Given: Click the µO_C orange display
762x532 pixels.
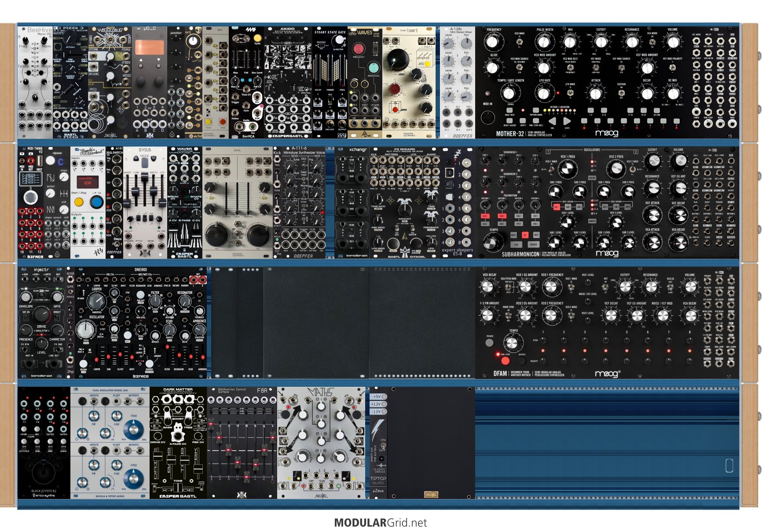Looking at the screenshot, I should pyautogui.click(x=150, y=48).
